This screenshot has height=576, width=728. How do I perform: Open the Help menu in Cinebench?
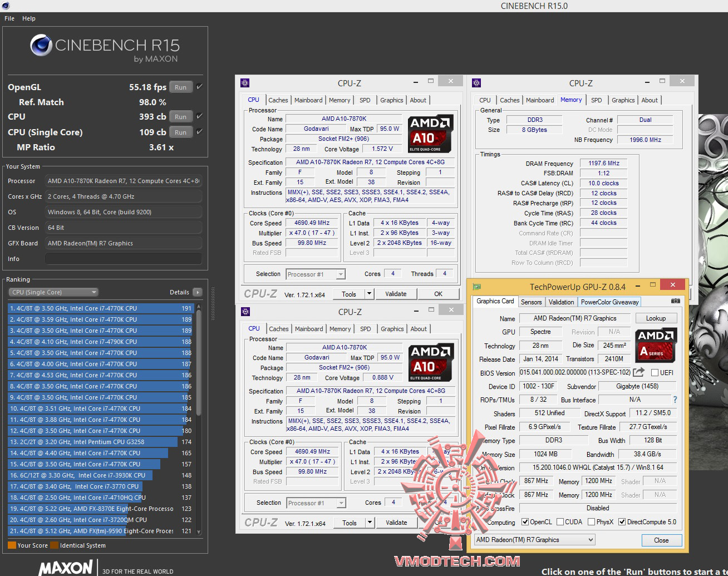tap(29, 18)
